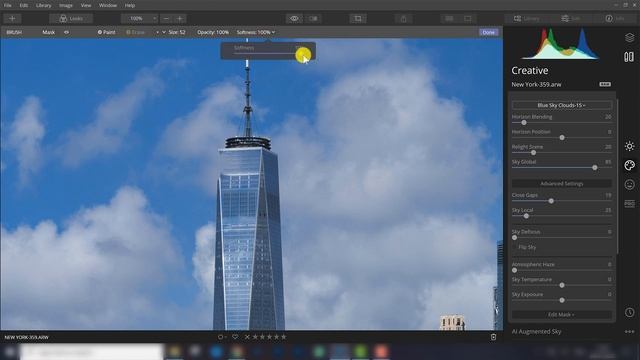The height and width of the screenshot is (360, 640).
Task: Click the plus Add image button
Action: click(12, 18)
